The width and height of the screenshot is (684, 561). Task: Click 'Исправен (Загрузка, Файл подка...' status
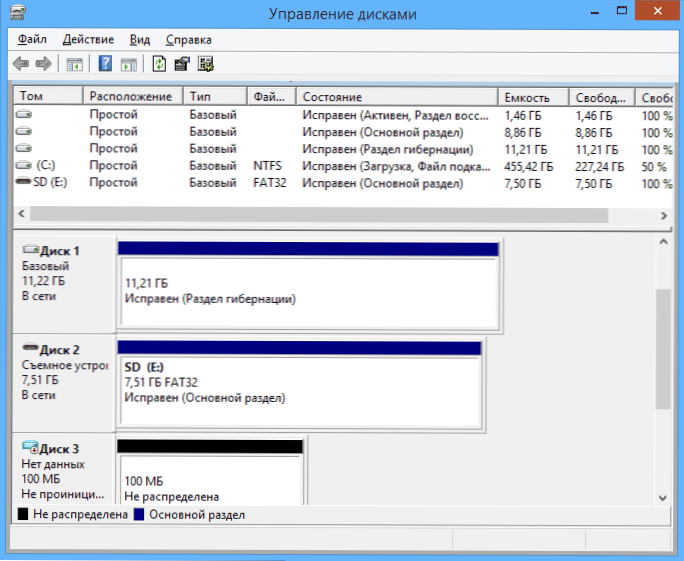pos(397,167)
